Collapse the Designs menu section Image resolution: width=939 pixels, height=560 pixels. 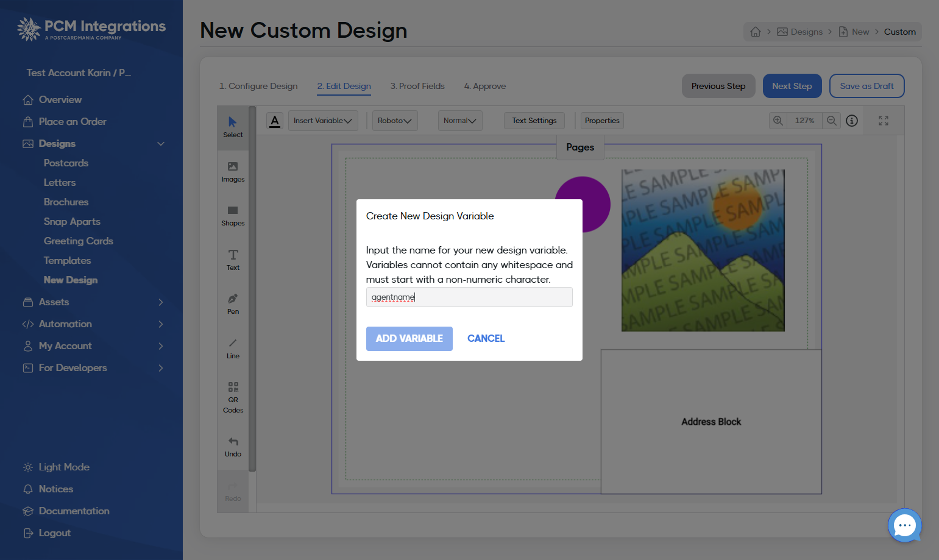(161, 144)
